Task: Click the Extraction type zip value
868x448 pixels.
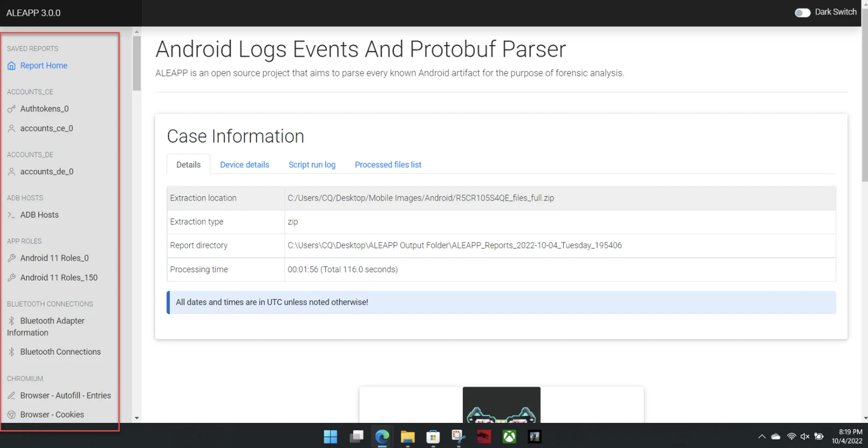Action: click(293, 222)
